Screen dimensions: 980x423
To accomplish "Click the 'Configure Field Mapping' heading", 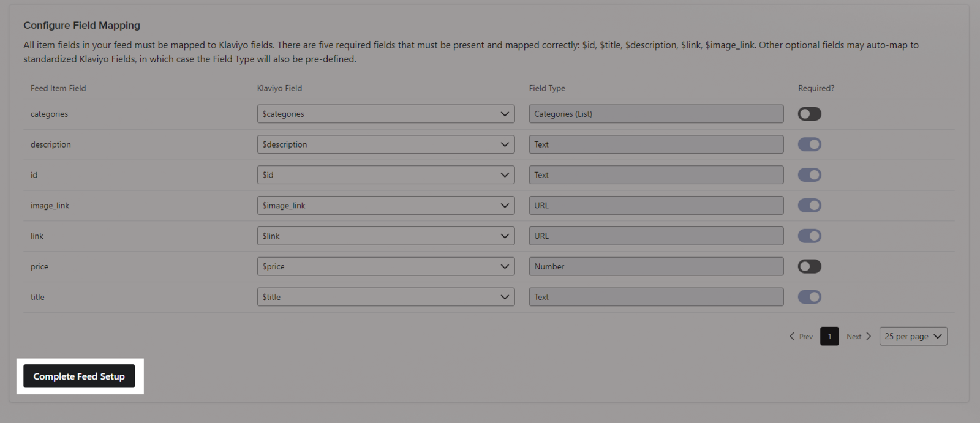I will pos(82,25).
